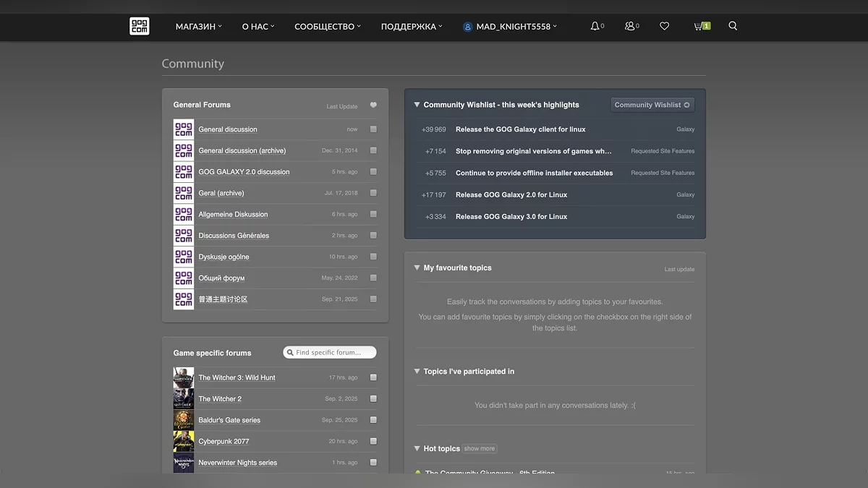
Task: Collapse the Community Wishlist highlights section
Action: 417,105
